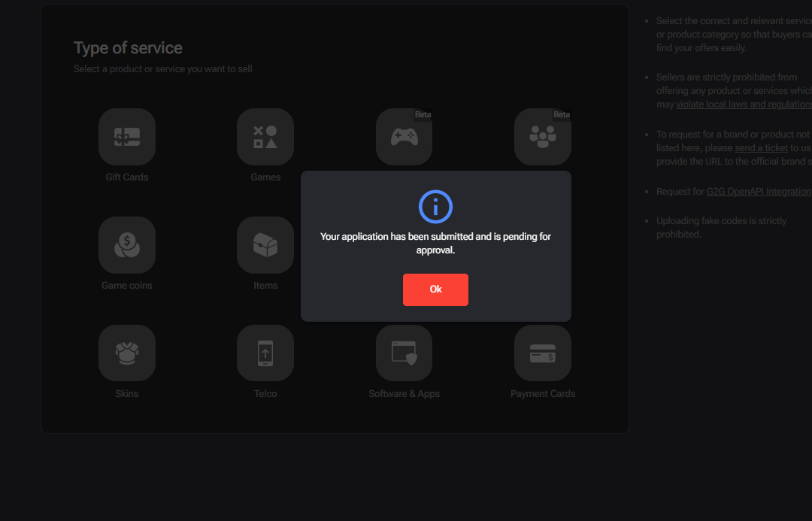Click the Items label text

click(x=265, y=286)
